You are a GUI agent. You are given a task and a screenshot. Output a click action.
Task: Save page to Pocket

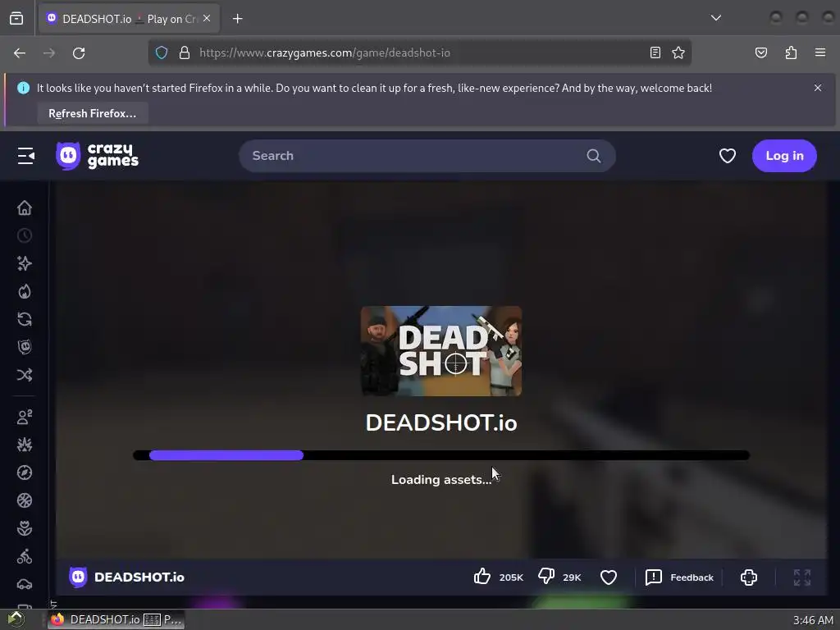760,52
